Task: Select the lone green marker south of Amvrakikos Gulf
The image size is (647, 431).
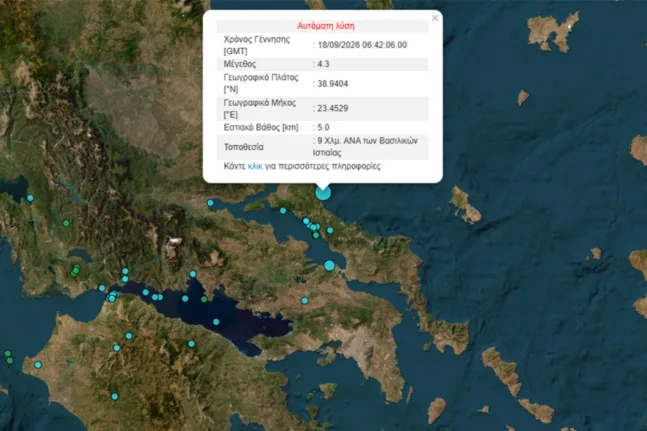Action: coord(66,223)
